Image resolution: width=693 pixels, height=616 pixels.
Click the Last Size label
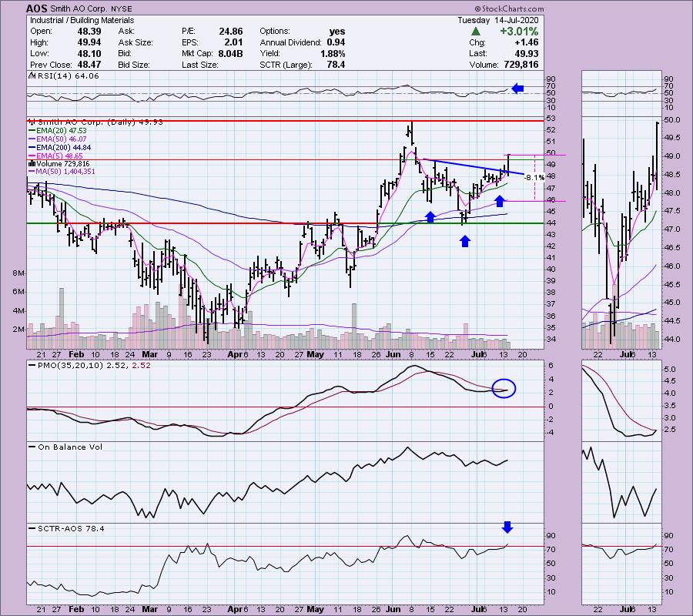coord(200,65)
